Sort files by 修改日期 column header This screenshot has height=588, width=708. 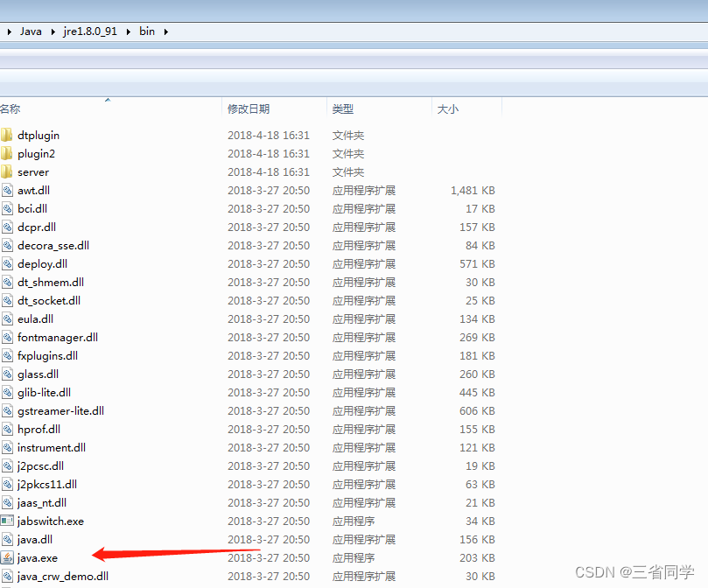(x=274, y=108)
